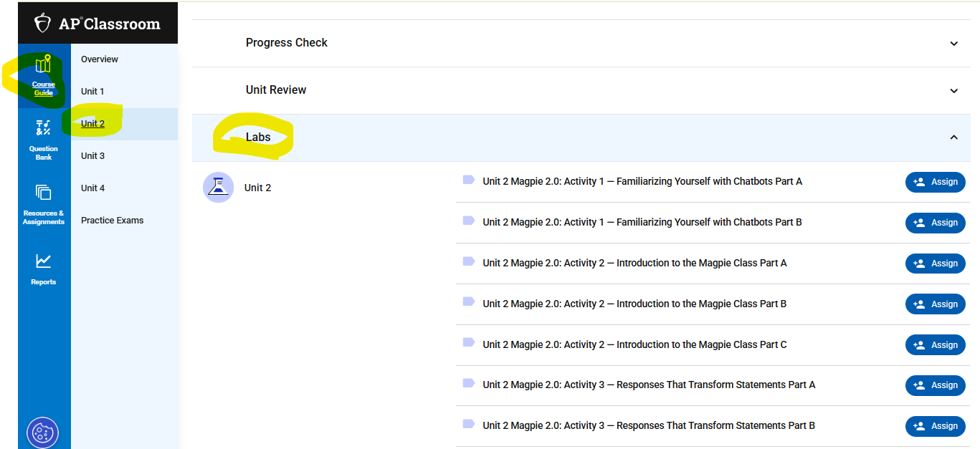
Task: Click tag icon for Activity 1 Chatbots Part A
Action: point(469,180)
